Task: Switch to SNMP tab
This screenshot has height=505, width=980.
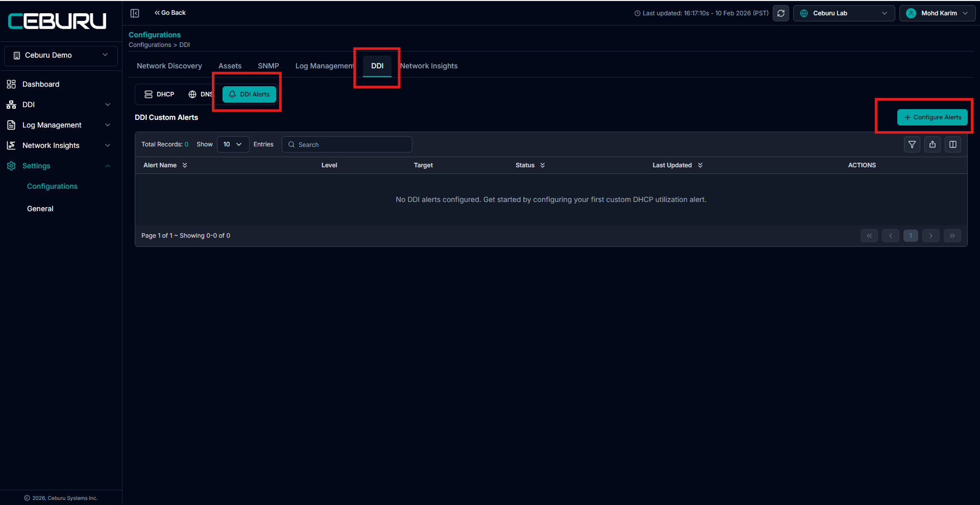Action: [268, 66]
